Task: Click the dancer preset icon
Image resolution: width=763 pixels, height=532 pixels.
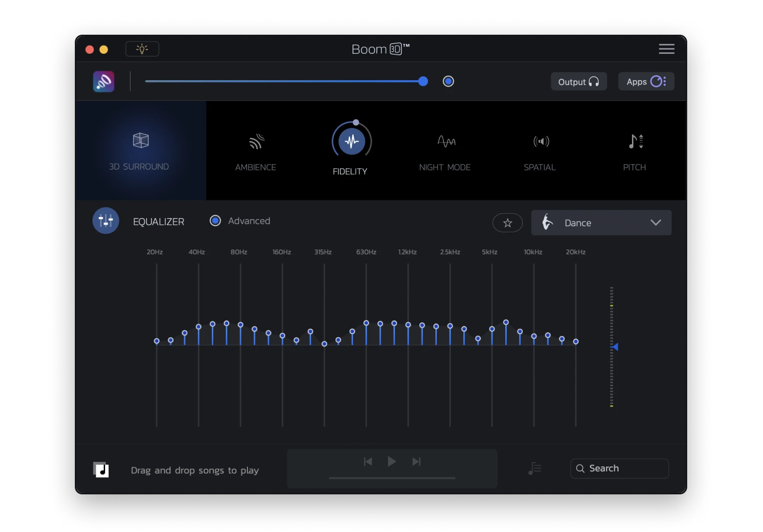Action: [x=548, y=222]
